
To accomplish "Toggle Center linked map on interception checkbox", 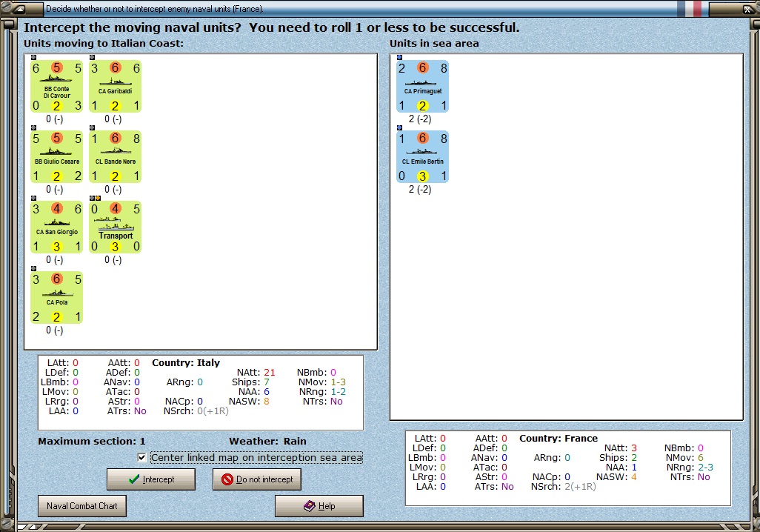I will pyautogui.click(x=141, y=457).
